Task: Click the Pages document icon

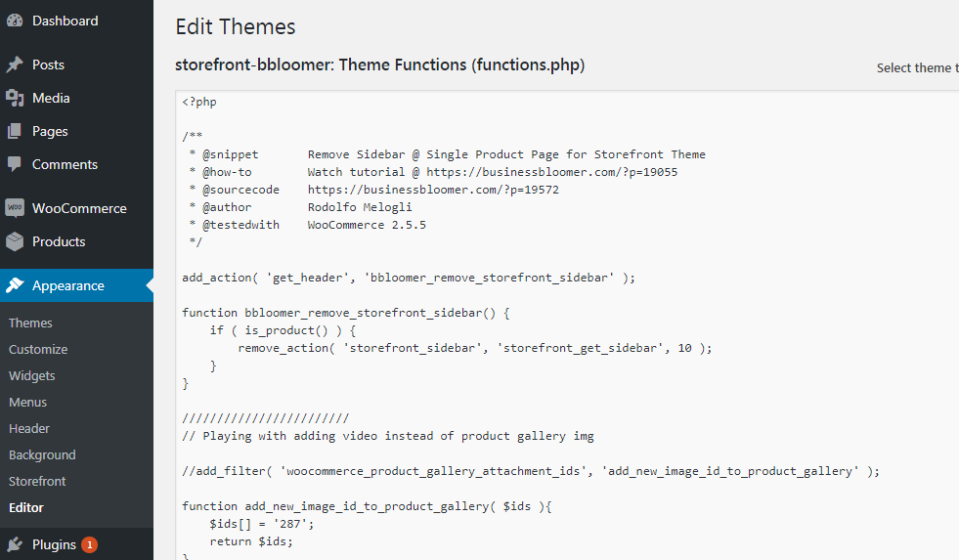Action: [15, 131]
